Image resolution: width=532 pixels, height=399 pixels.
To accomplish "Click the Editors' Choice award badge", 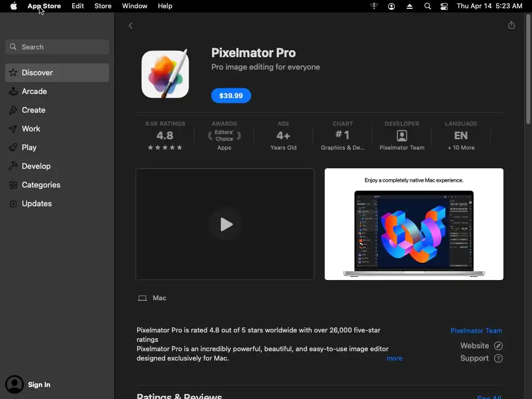I will coord(224,136).
